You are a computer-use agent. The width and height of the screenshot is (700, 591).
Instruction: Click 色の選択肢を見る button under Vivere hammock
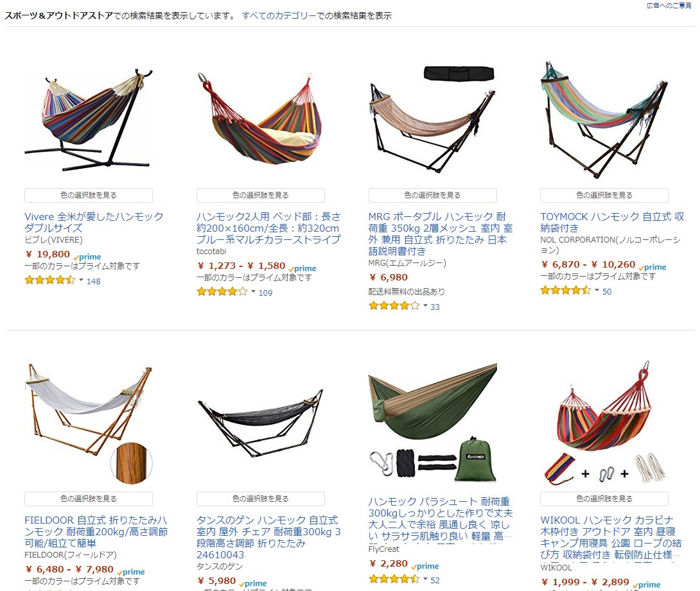click(x=89, y=195)
